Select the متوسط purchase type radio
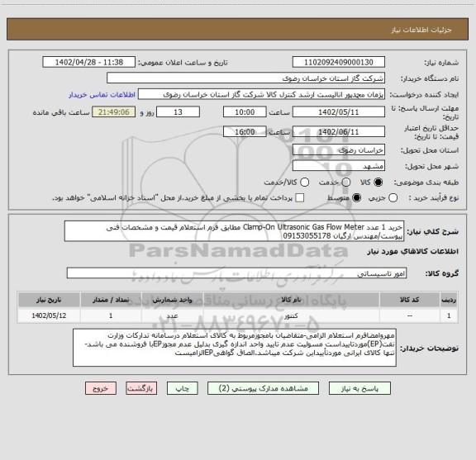The image size is (476, 460). pyautogui.click(x=356, y=198)
